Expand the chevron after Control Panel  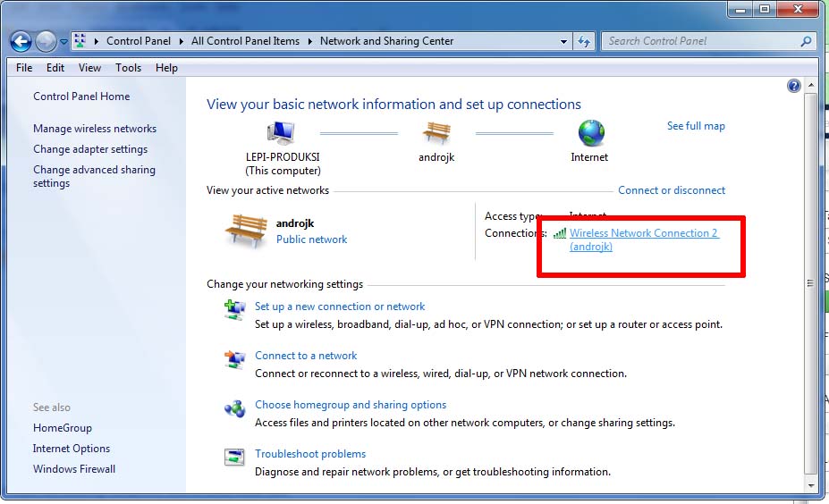tap(181, 41)
